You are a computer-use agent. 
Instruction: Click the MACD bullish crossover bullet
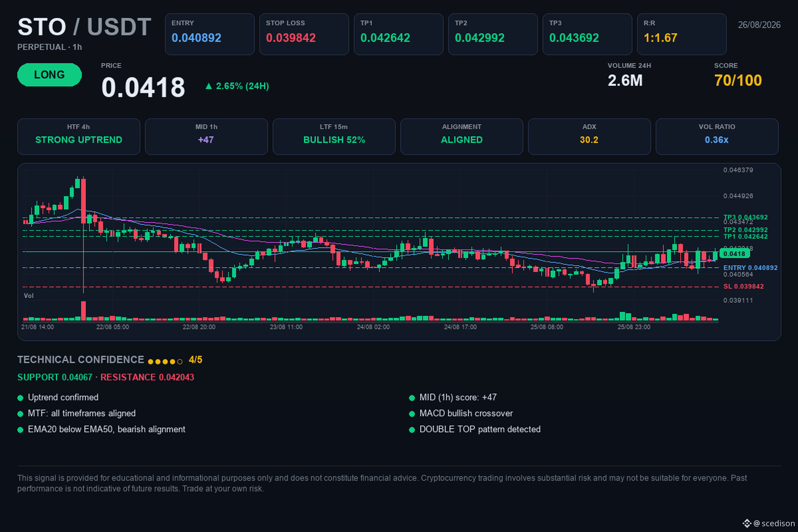(x=461, y=413)
